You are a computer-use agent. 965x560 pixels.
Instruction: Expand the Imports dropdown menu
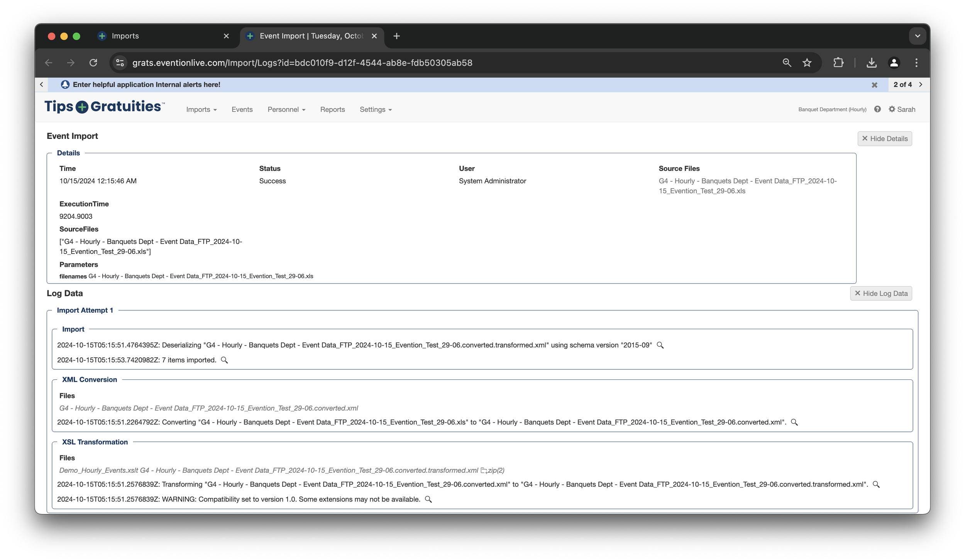(x=201, y=110)
